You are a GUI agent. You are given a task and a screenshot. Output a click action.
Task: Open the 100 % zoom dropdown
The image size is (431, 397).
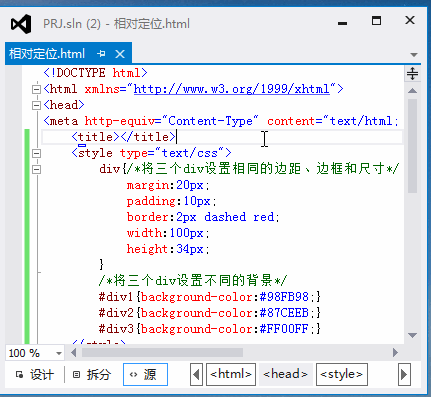coord(59,353)
